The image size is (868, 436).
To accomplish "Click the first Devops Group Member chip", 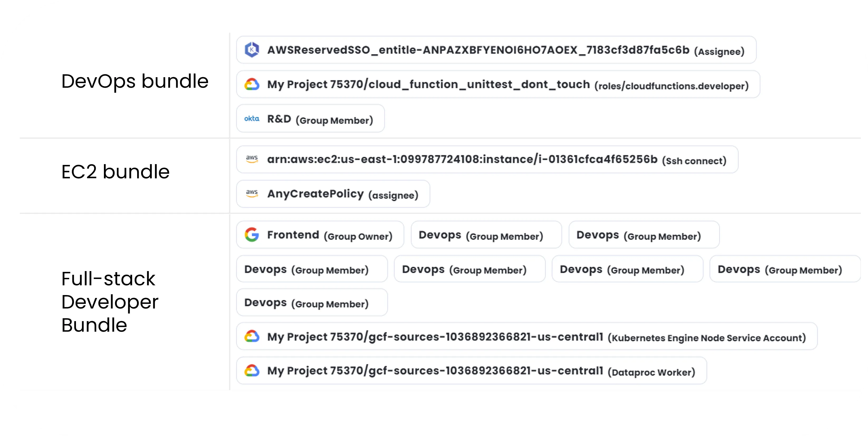I will (486, 235).
